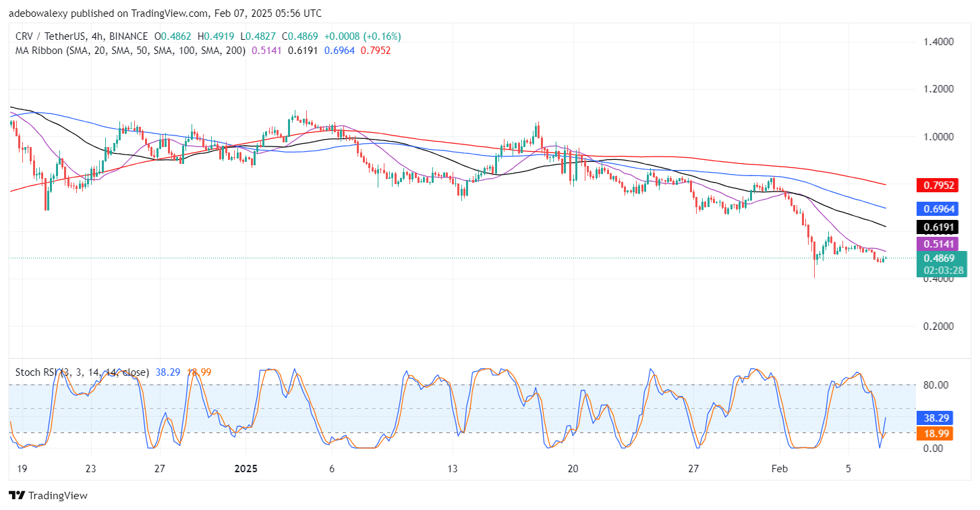Click the 0.2000 price axis label
Viewport: 980px width, 510px height.
(x=938, y=326)
